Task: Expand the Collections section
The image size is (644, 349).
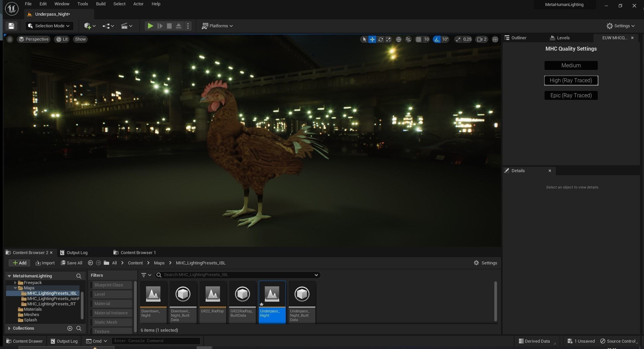Action: (x=9, y=328)
